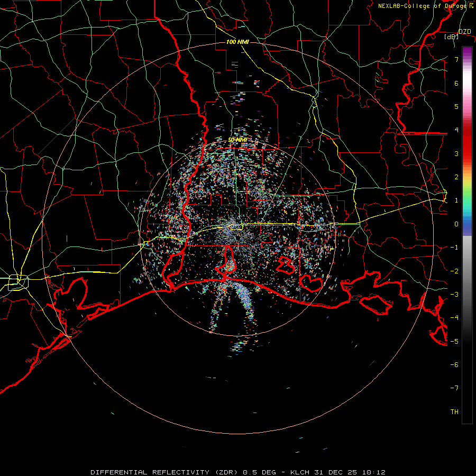The height and width of the screenshot is (476, 476).
Task: Click the 1 value on the color scale
Action: [x=456, y=200]
